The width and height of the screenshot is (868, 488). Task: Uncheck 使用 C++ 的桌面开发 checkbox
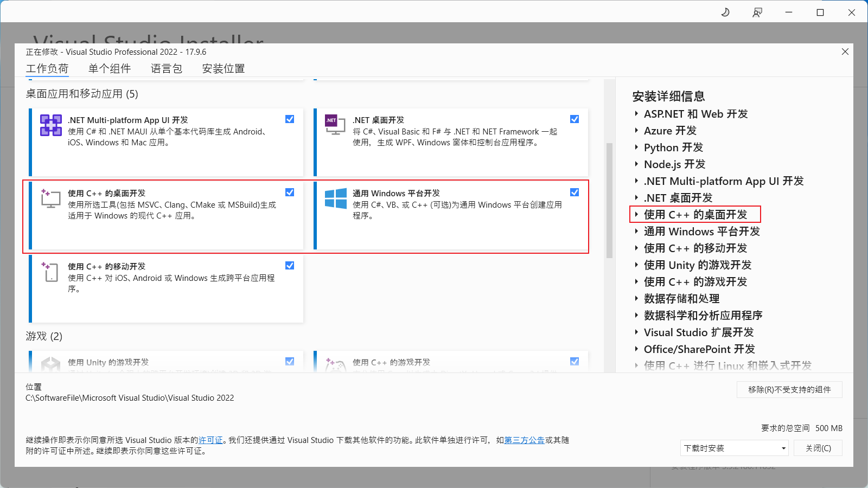[290, 192]
